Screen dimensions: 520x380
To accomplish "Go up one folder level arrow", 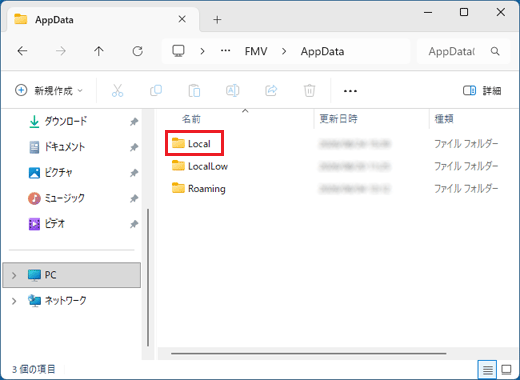I will [x=99, y=51].
